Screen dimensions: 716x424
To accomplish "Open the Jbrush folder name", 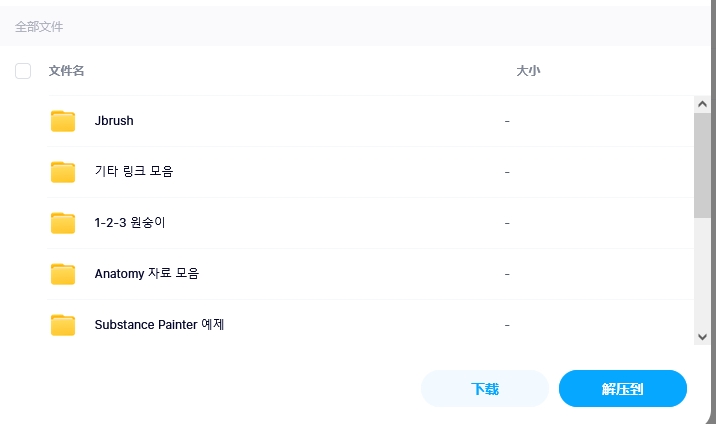I will [114, 121].
